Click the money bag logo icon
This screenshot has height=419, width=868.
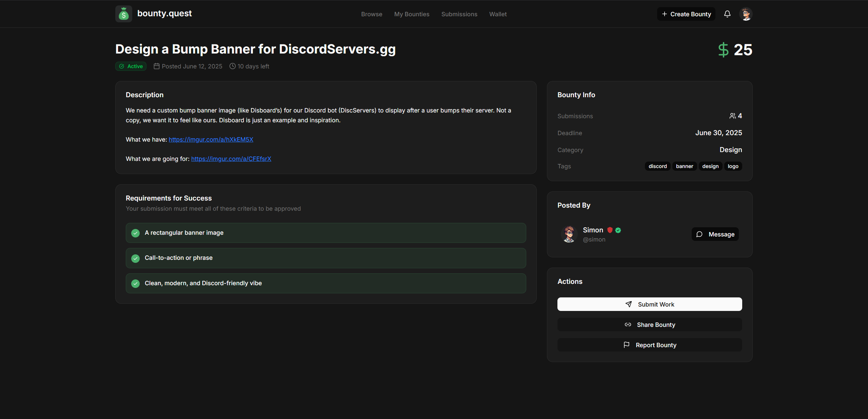point(124,14)
